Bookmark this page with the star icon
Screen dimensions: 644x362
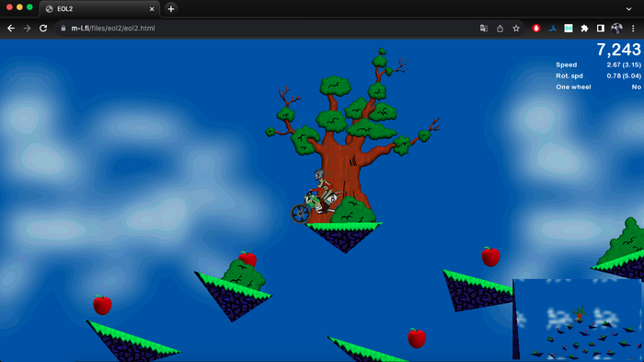pos(516,29)
